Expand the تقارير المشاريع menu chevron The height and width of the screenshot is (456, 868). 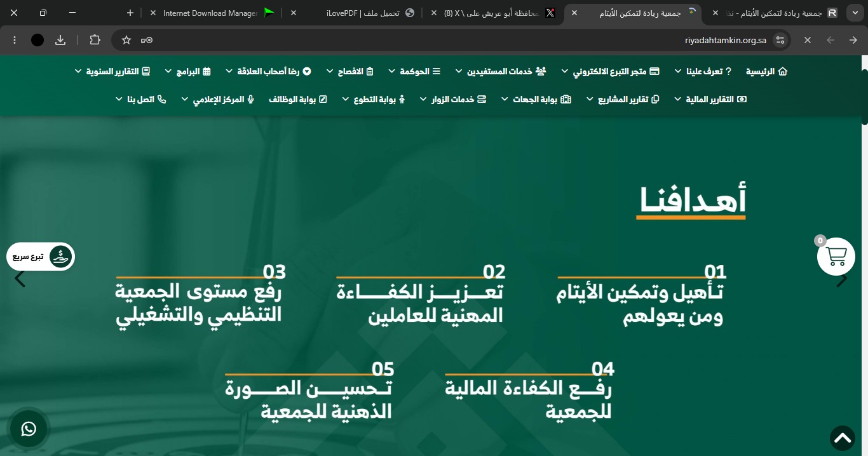(589, 100)
